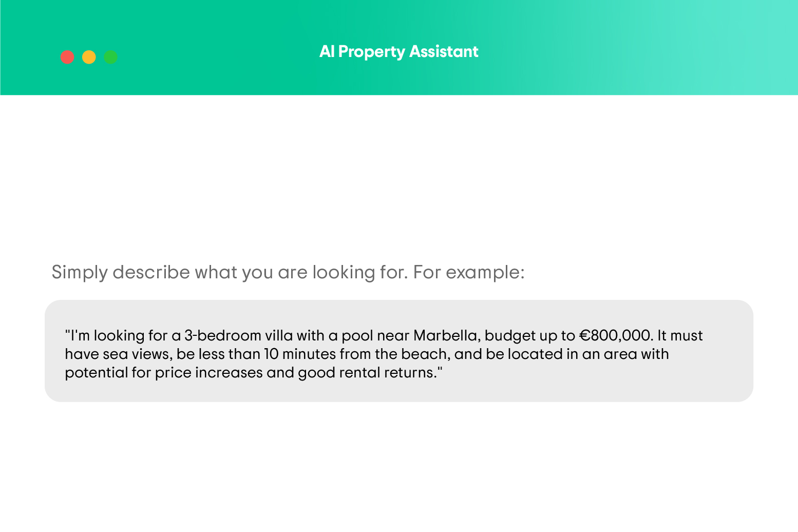Click the word "Simply" in the instruction

(x=80, y=272)
